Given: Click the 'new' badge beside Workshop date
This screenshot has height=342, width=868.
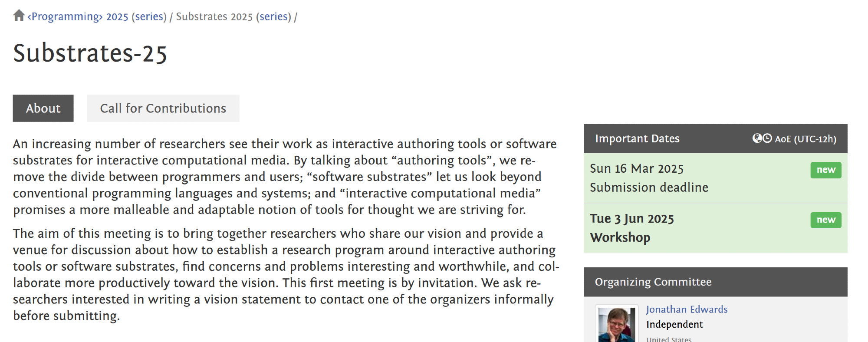Looking at the screenshot, I should [825, 220].
